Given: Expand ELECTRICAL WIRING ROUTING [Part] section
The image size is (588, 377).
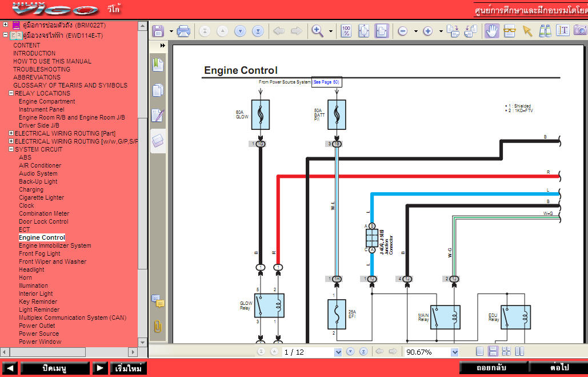Looking at the screenshot, I should pyautogui.click(x=11, y=133).
